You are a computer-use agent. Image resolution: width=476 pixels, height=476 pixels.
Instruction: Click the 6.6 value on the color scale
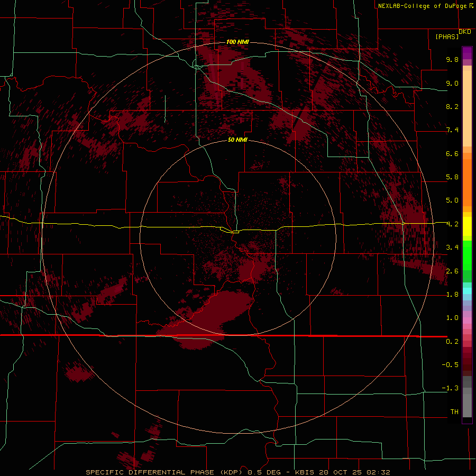coord(452,154)
